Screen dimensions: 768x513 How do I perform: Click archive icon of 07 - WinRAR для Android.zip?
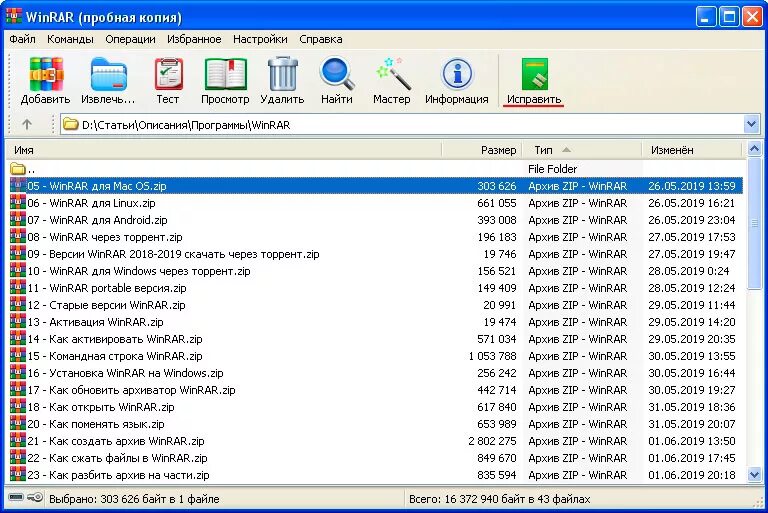(x=18, y=220)
